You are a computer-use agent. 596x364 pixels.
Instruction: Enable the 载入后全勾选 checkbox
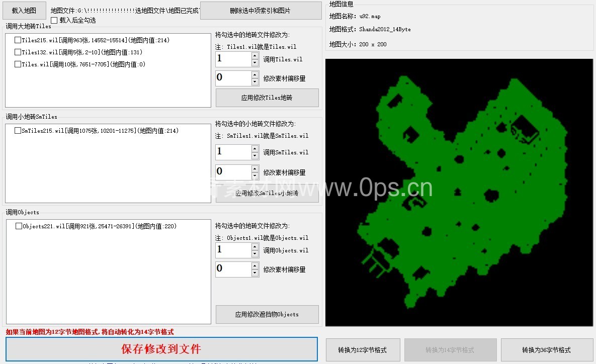[54, 20]
